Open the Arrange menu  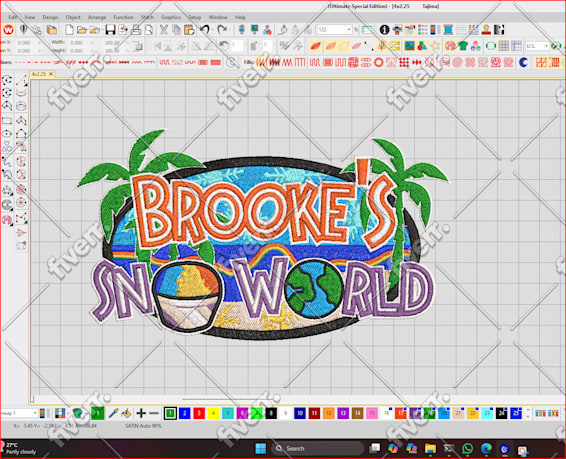pyautogui.click(x=97, y=17)
